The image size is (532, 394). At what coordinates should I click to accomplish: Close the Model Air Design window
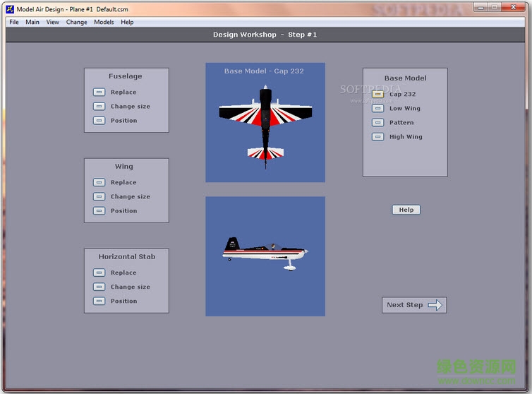pos(514,7)
